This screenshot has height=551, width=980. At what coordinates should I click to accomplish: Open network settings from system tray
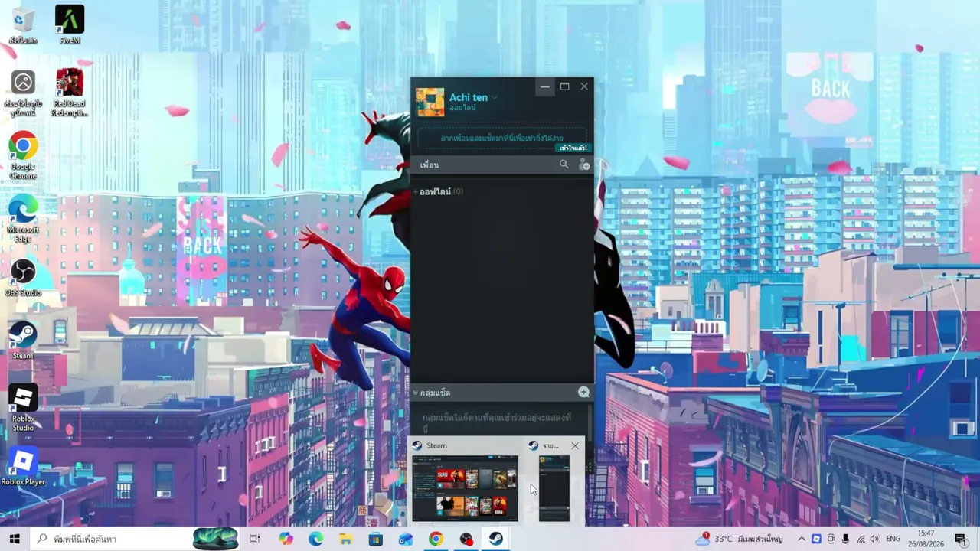(x=861, y=539)
